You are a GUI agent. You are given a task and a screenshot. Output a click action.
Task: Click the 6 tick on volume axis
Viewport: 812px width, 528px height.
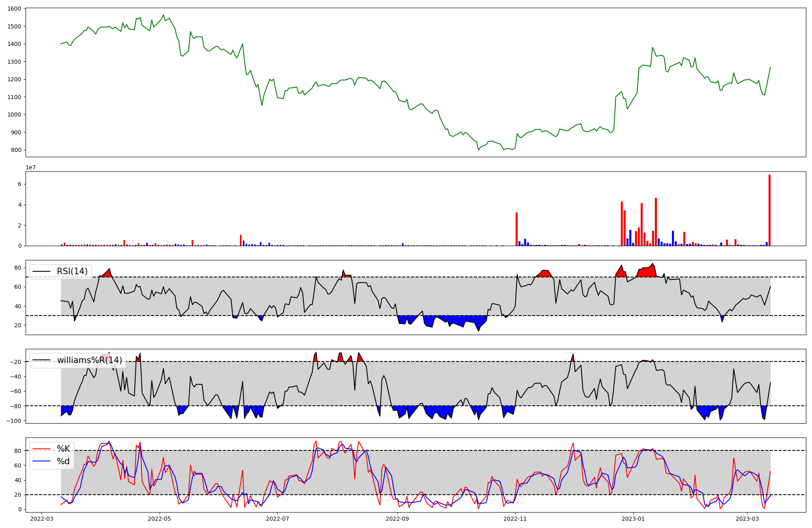tap(19, 184)
